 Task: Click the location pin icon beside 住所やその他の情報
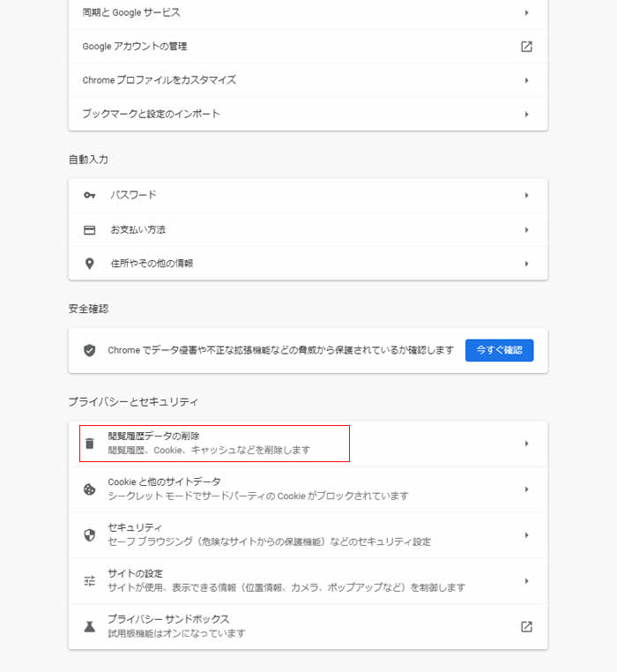tap(90, 264)
